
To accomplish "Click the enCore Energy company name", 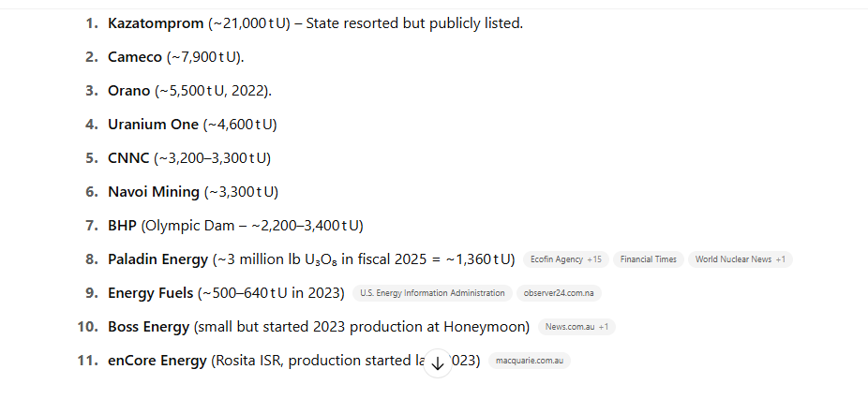I will click(157, 361).
